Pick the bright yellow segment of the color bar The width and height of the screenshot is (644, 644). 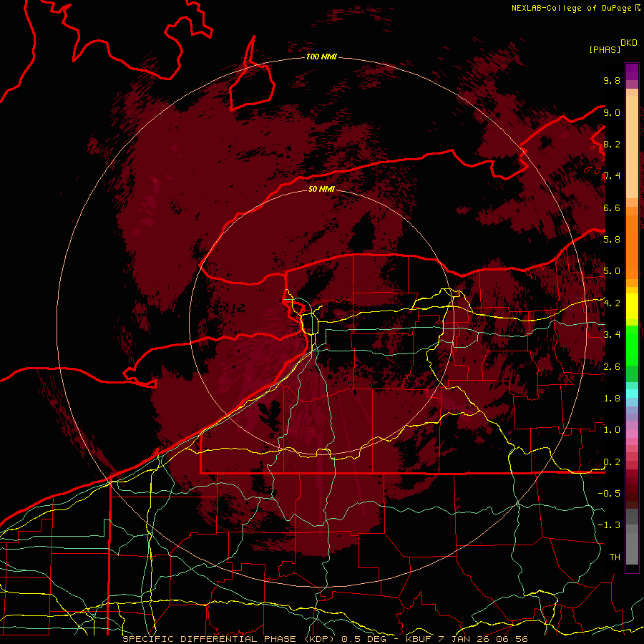pos(632,306)
